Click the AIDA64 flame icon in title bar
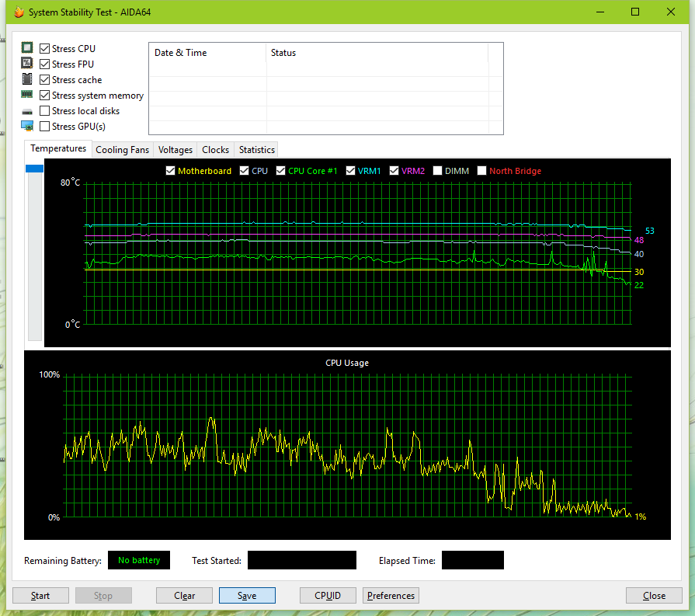Viewport: 695px width, 616px height. point(19,12)
